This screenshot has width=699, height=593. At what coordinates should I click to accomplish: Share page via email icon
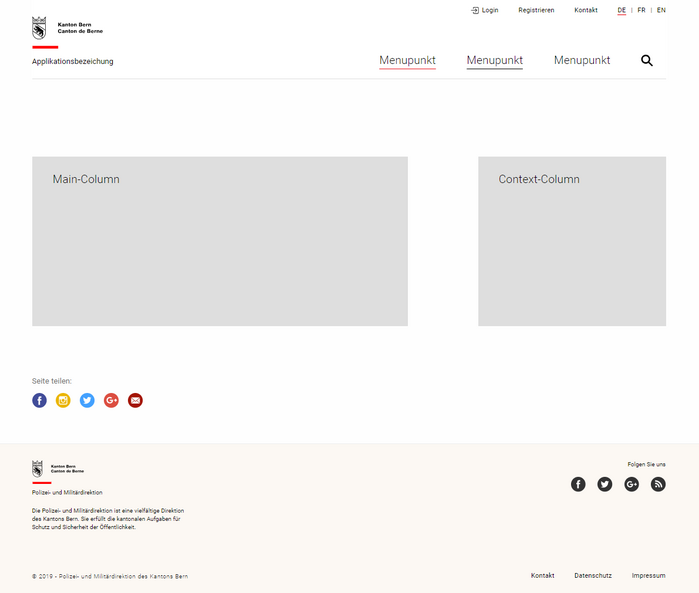tap(136, 400)
